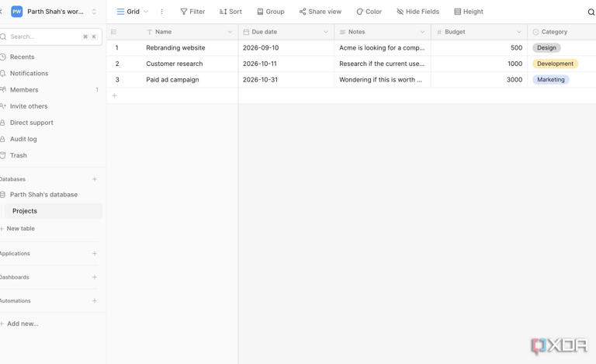596x364 pixels.
Task: Add a new dashboard with plus icon
Action: click(95, 277)
